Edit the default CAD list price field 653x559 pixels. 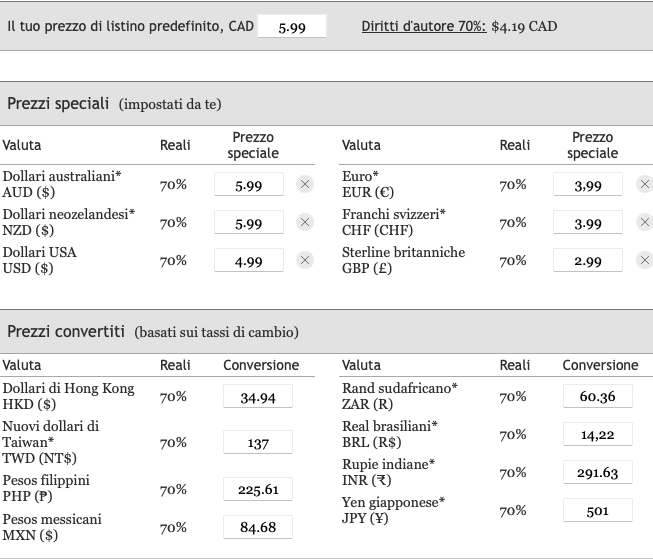292,27
